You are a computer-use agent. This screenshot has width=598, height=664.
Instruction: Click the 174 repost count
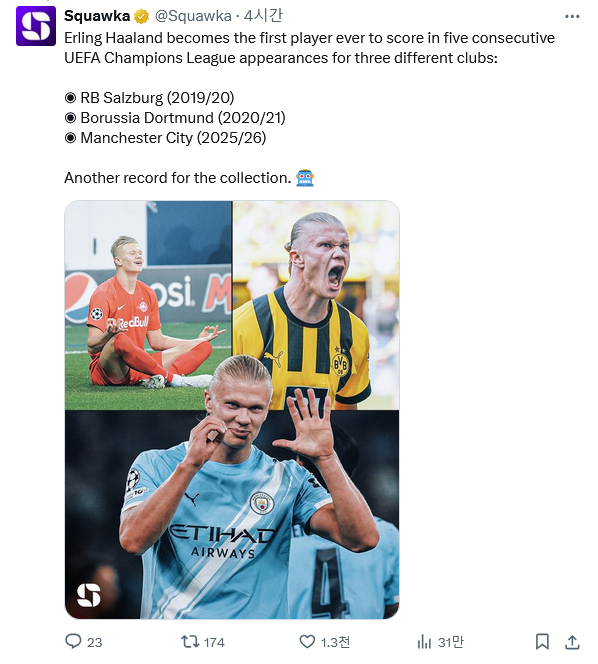(214, 642)
